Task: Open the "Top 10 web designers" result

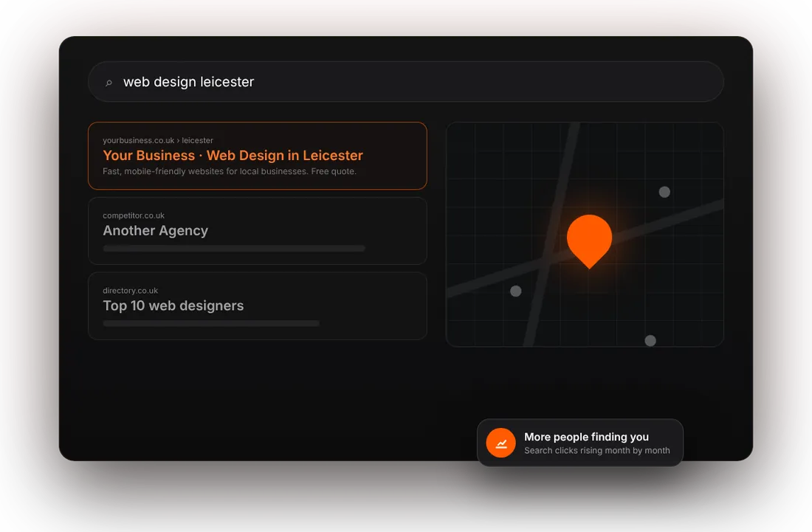Action: point(258,306)
